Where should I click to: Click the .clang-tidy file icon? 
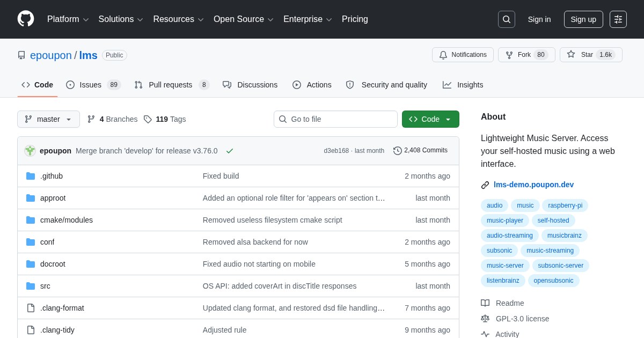click(31, 330)
